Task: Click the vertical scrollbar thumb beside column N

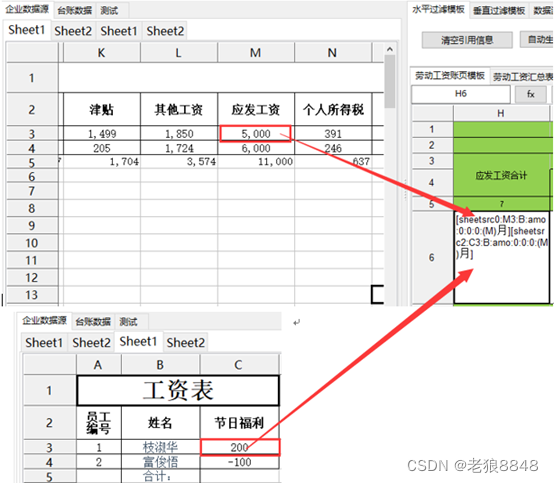Action: [390, 81]
